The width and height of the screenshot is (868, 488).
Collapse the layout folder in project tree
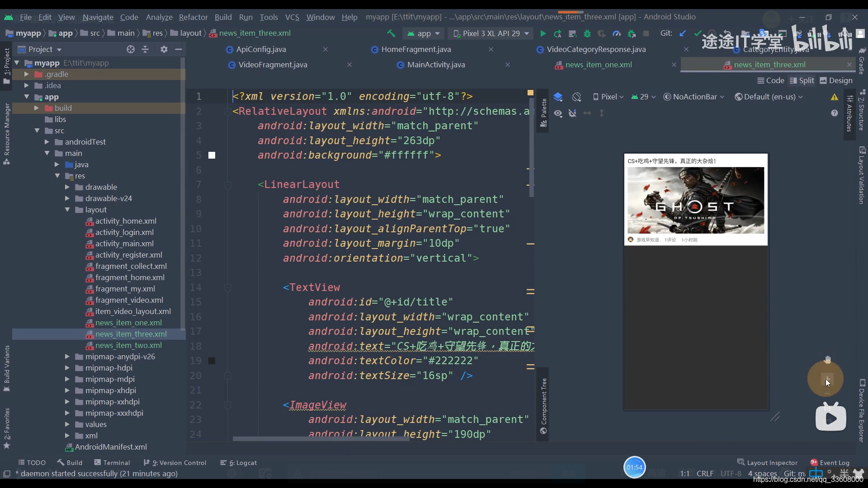pyautogui.click(x=67, y=210)
